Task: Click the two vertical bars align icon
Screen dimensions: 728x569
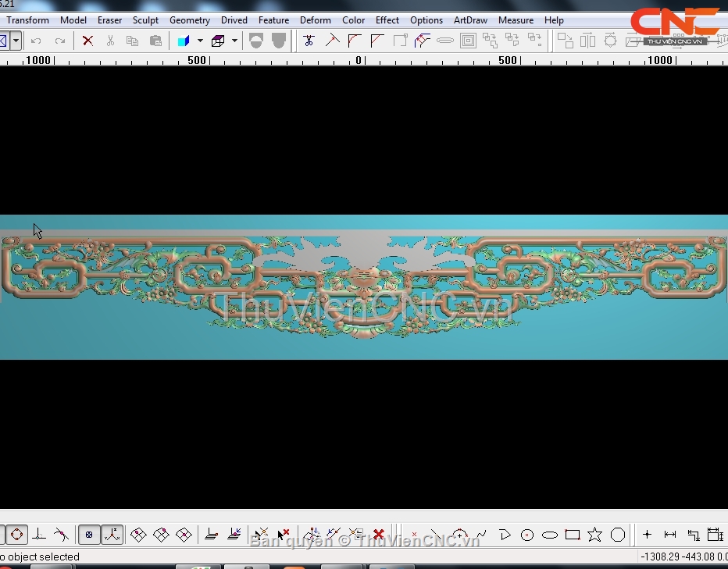Action: point(587,41)
